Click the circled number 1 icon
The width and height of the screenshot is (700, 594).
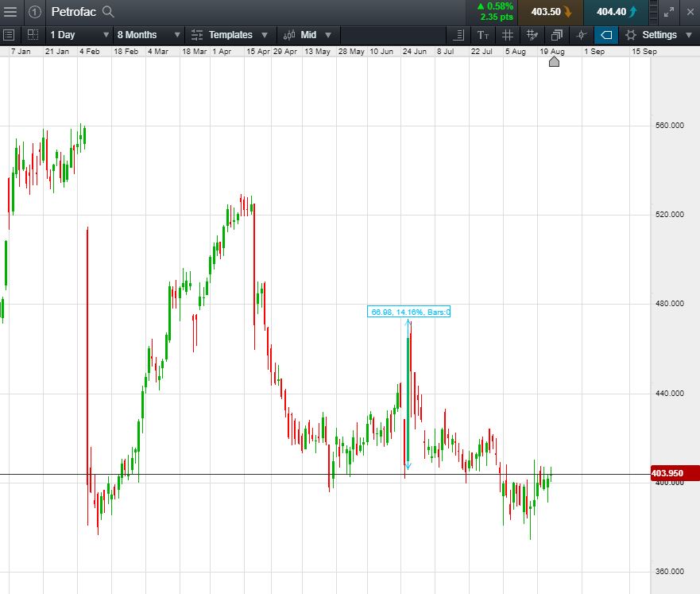click(x=35, y=12)
